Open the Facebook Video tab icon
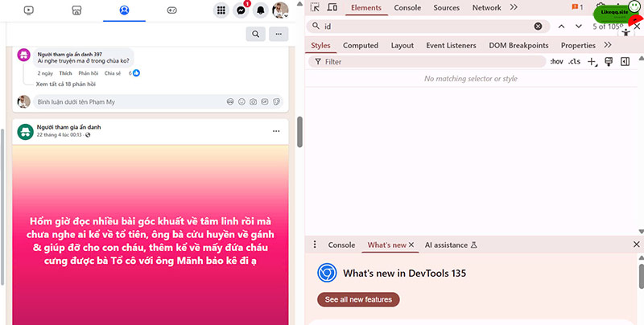 (28, 10)
